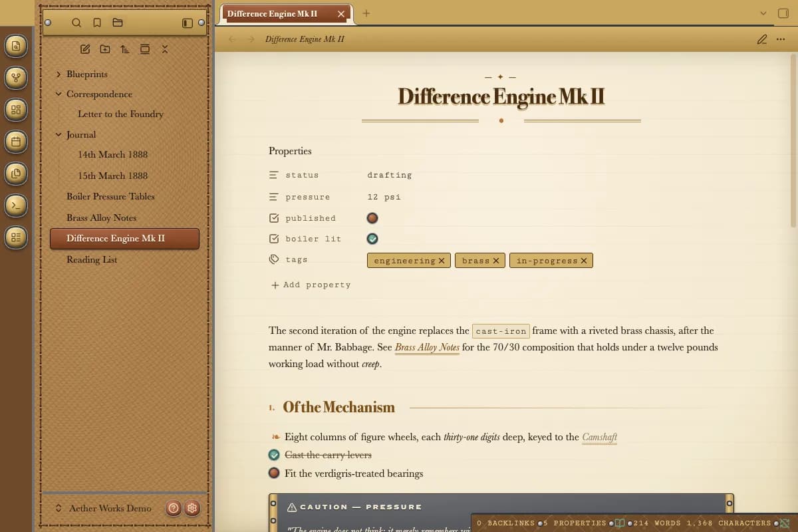The height and width of the screenshot is (532, 798).
Task: Open today's daily note calendar icon
Action: [16, 142]
